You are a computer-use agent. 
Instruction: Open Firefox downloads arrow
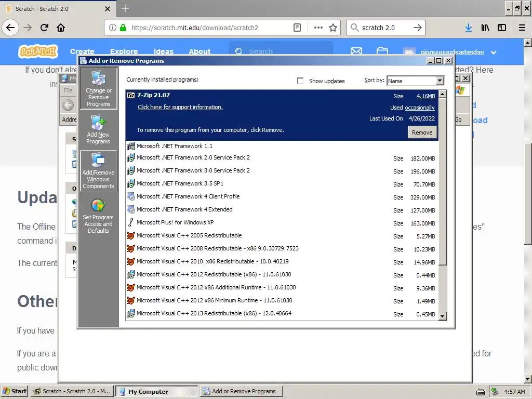coord(469,28)
